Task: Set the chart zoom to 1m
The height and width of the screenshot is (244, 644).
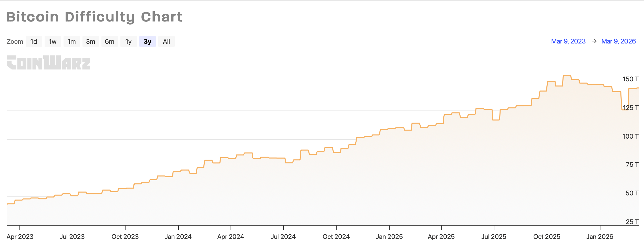Action: click(71, 41)
